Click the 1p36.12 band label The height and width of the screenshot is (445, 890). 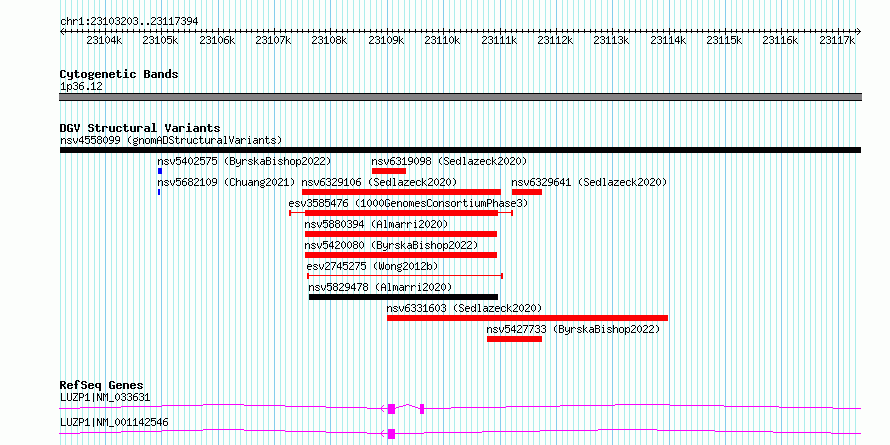[81, 87]
